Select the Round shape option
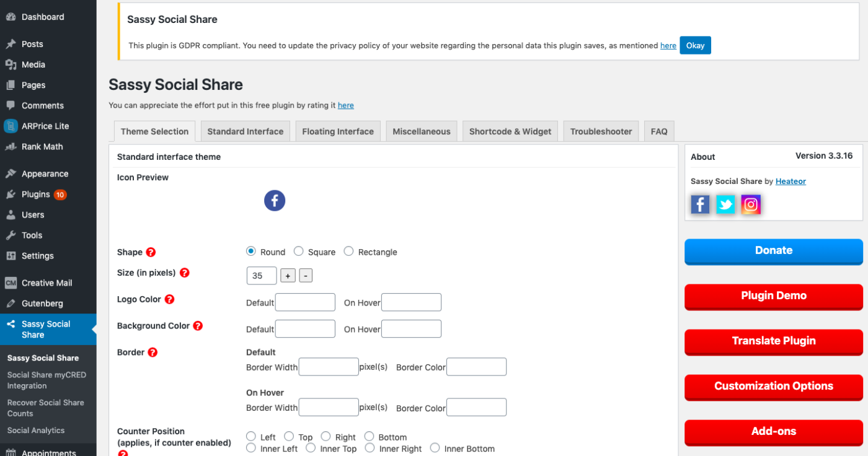 (x=251, y=252)
